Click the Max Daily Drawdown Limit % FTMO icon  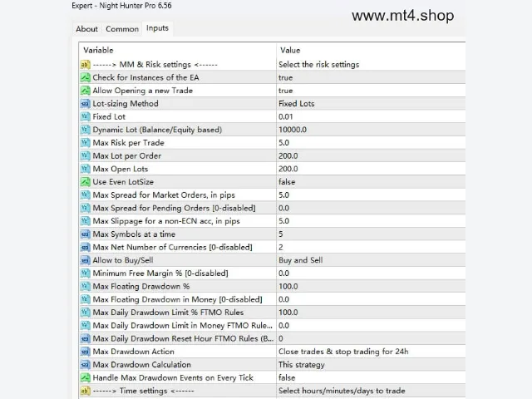[x=85, y=313]
